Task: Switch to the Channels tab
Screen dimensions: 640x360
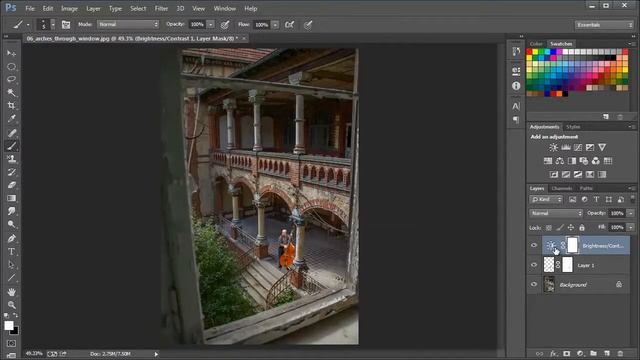Action: [562, 189]
